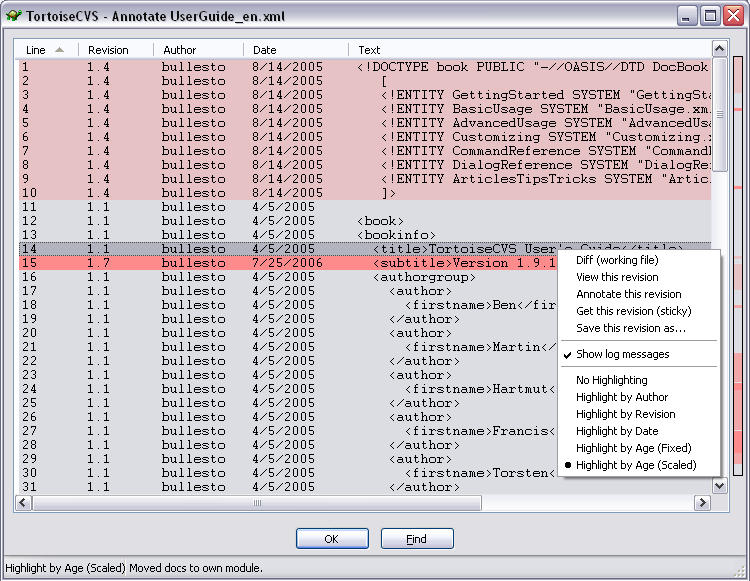This screenshot has width=750, height=581.
Task: Sort by the Author column header
Action: pos(198,50)
